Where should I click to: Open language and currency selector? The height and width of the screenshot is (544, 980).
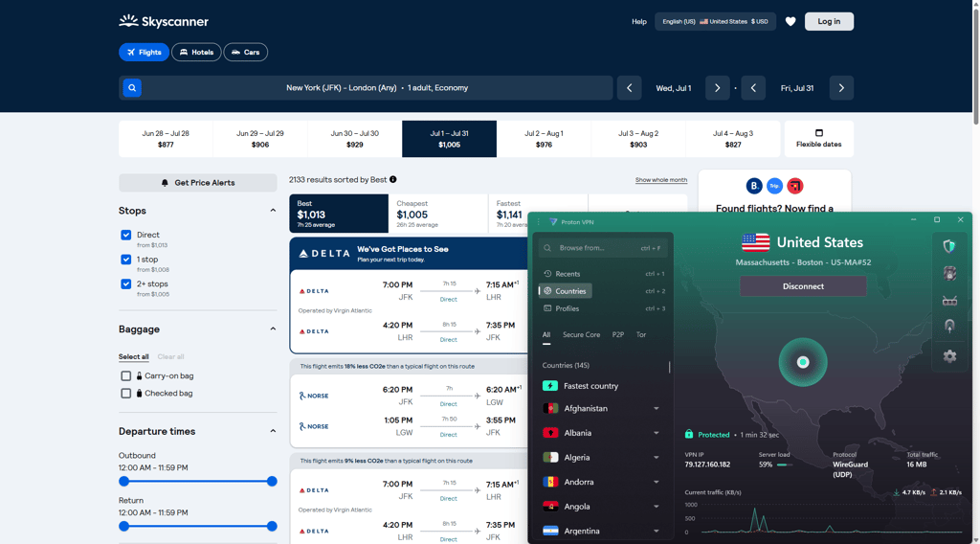(715, 21)
